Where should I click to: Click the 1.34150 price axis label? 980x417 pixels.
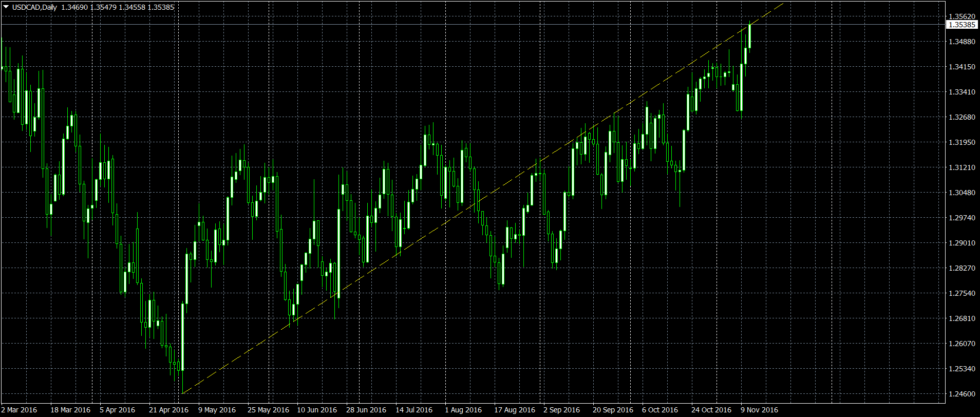click(962, 67)
